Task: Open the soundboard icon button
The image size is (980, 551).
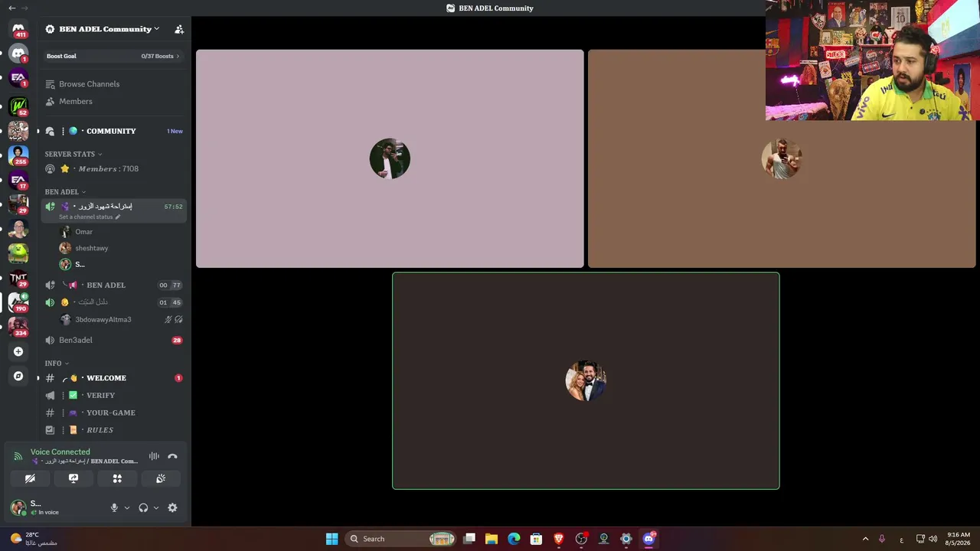Action: tap(161, 478)
